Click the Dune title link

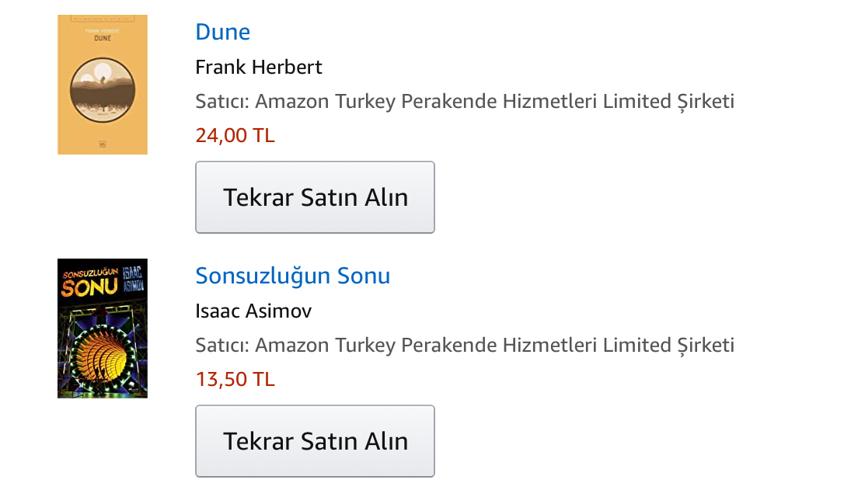(x=222, y=32)
